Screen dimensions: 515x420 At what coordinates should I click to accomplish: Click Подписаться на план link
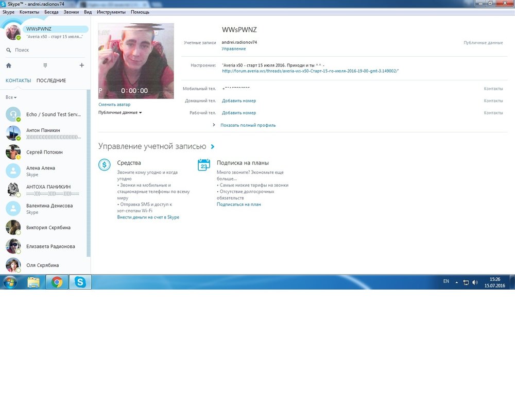238,205
